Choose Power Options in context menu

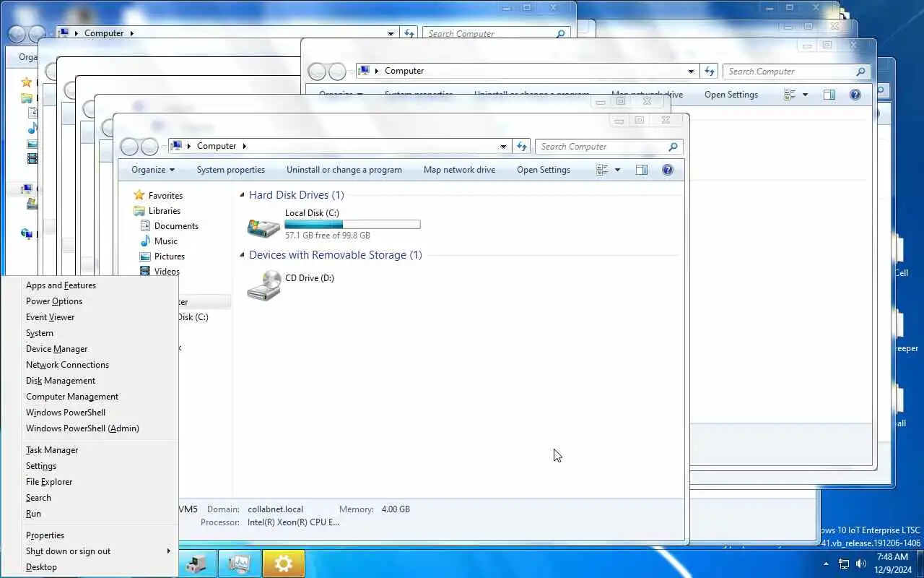pyautogui.click(x=90, y=301)
